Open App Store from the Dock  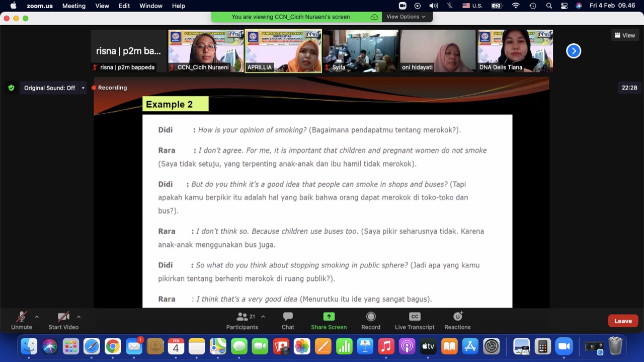pos(470,346)
